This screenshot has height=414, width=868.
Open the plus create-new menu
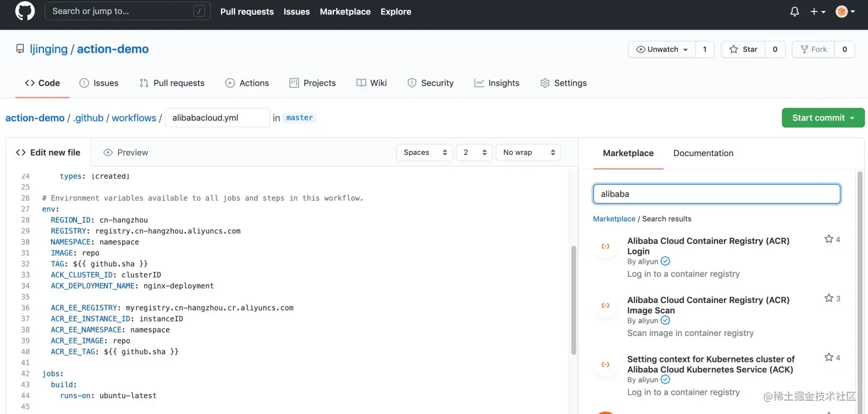(818, 12)
